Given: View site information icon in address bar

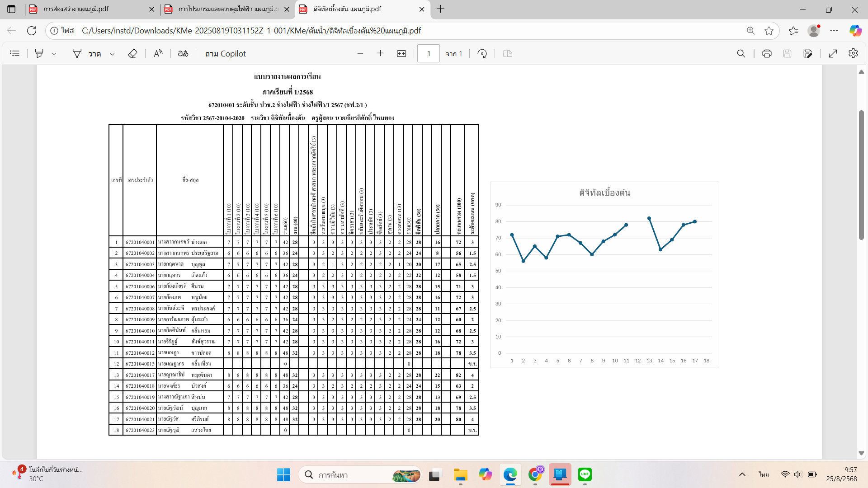Looking at the screenshot, I should [x=54, y=31].
